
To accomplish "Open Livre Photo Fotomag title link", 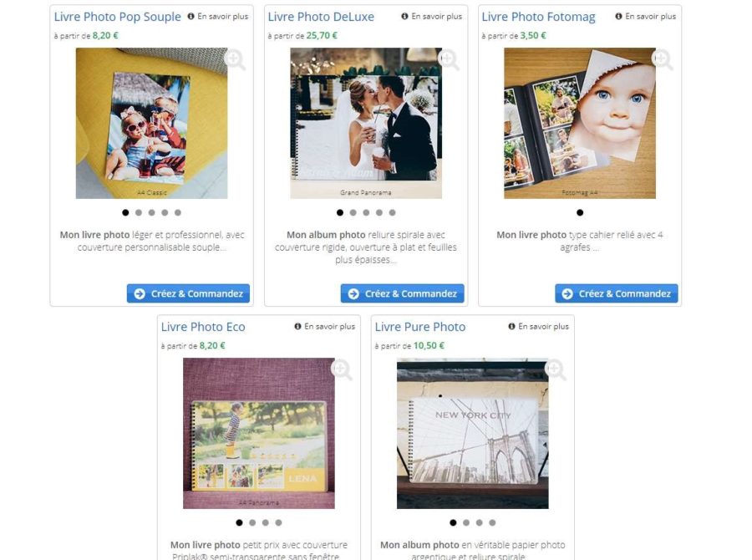I will (x=538, y=17).
